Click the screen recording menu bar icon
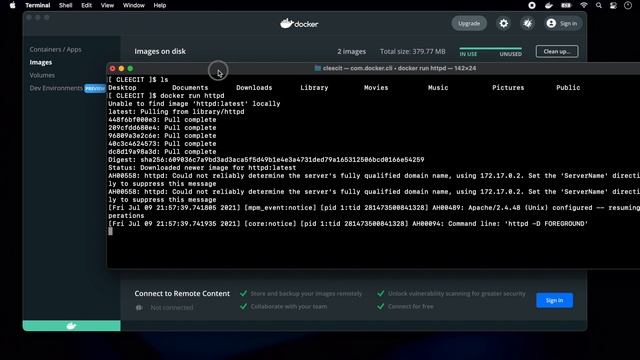This screenshot has height=360, width=640. tap(532, 5)
